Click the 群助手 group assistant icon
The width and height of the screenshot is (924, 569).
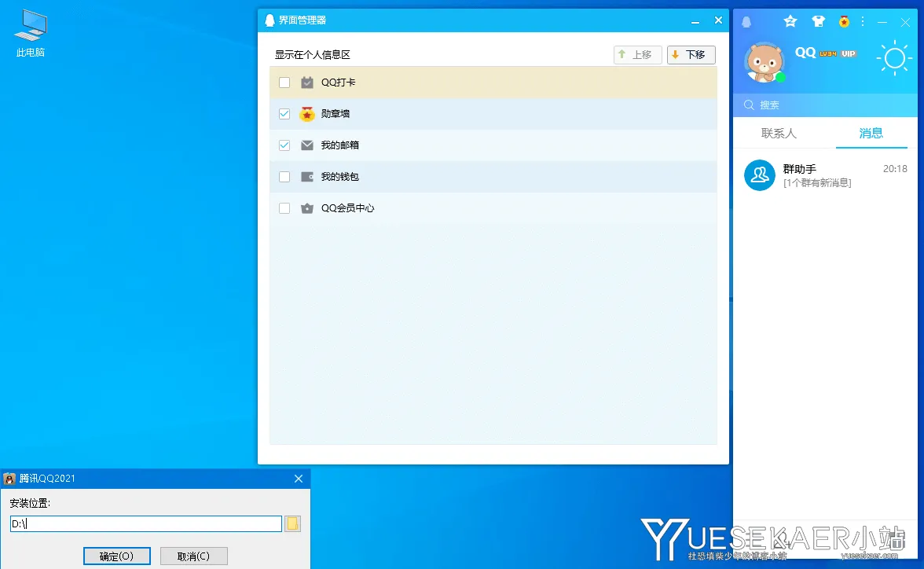click(x=759, y=175)
